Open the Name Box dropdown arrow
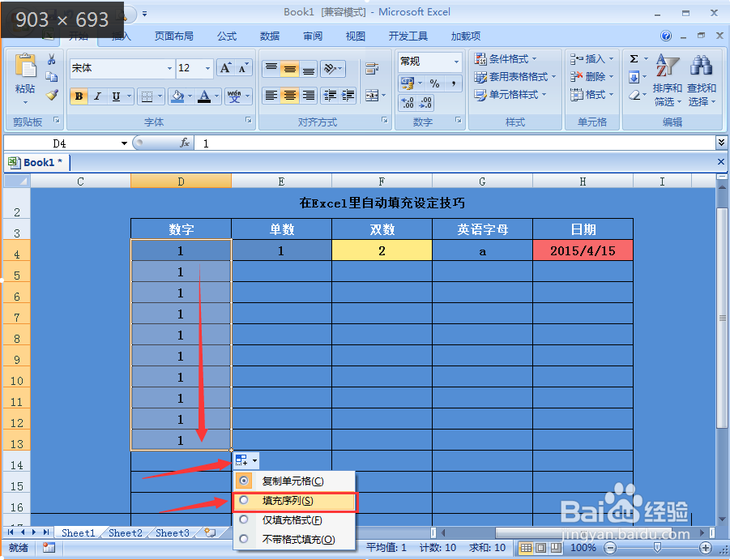 tap(124, 143)
